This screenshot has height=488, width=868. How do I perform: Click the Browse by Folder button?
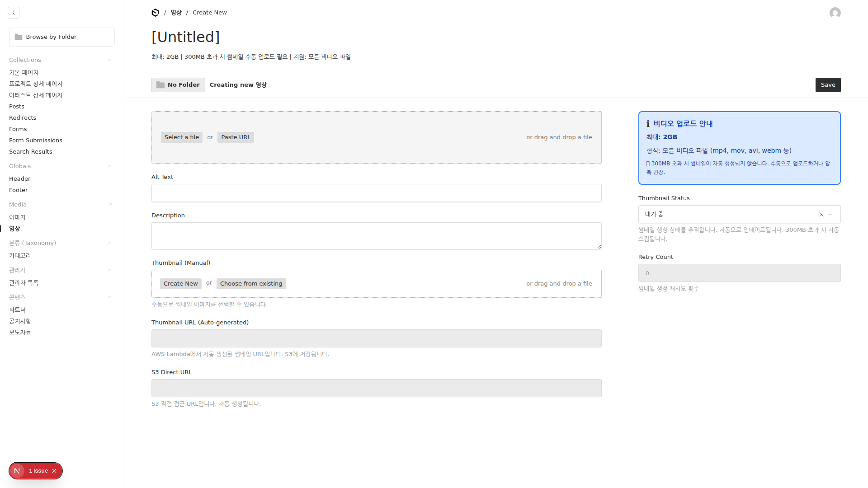62,37
